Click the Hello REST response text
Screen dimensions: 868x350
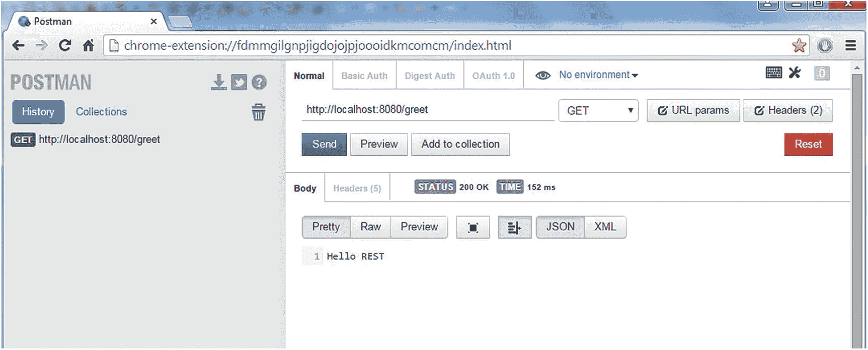point(355,257)
